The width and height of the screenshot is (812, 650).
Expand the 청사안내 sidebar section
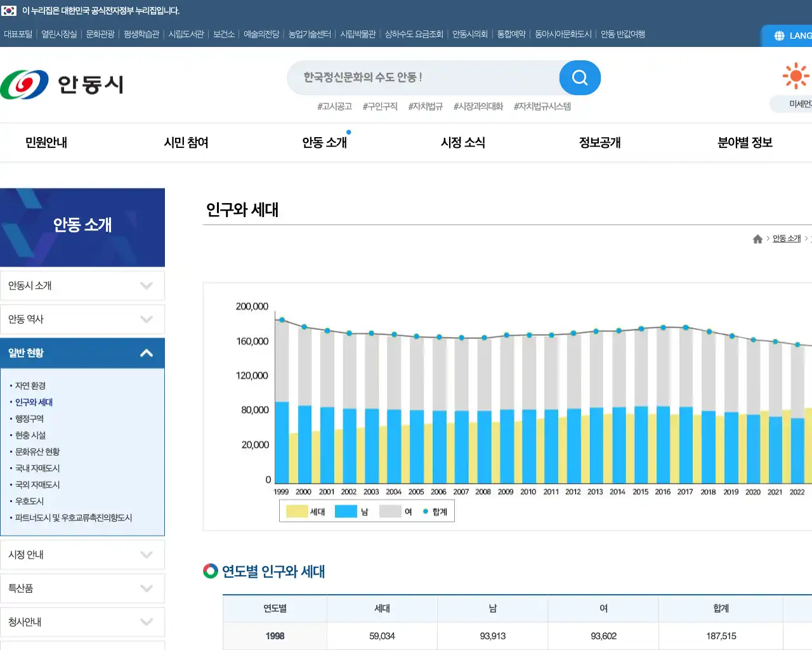[82, 622]
